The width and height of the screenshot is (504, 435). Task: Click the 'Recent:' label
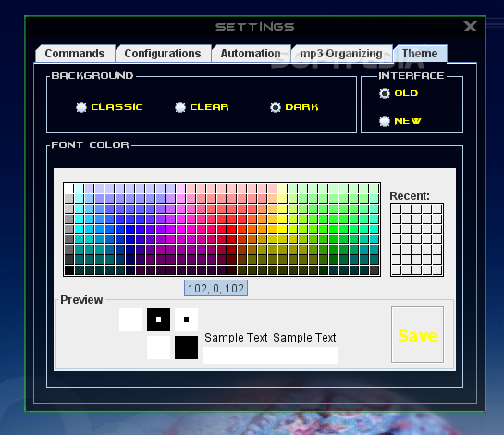pos(410,196)
